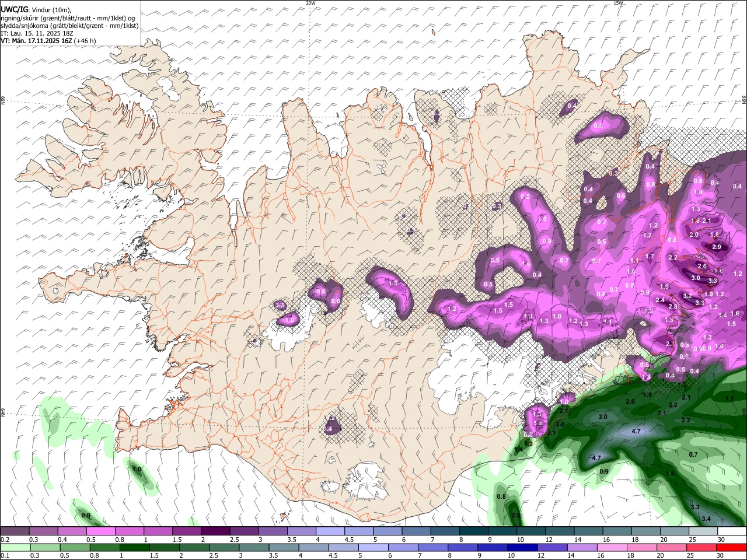This screenshot has height=560, width=747.
Task: Click the 2.5 grey-green swatch in lower legend
Action: [224, 547]
